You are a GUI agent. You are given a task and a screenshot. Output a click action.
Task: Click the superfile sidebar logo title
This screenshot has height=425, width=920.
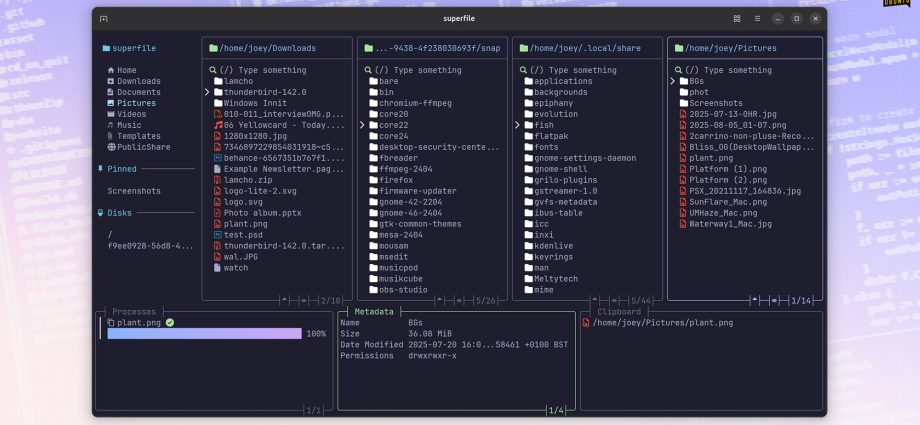(x=129, y=48)
